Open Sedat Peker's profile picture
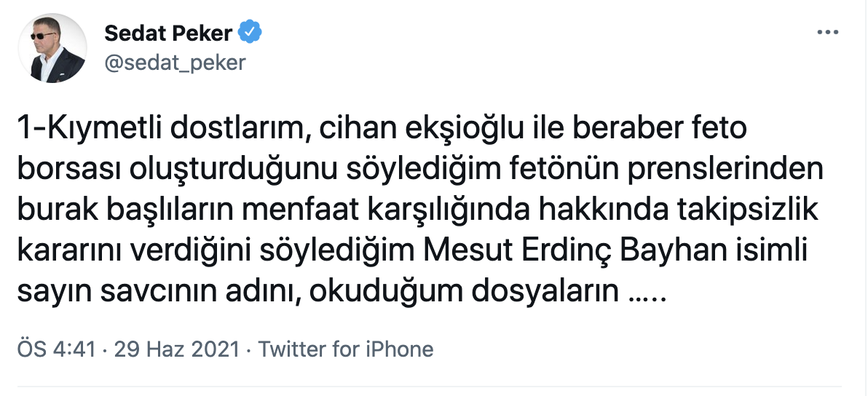Viewport: 868px width, 396px height. click(58, 48)
